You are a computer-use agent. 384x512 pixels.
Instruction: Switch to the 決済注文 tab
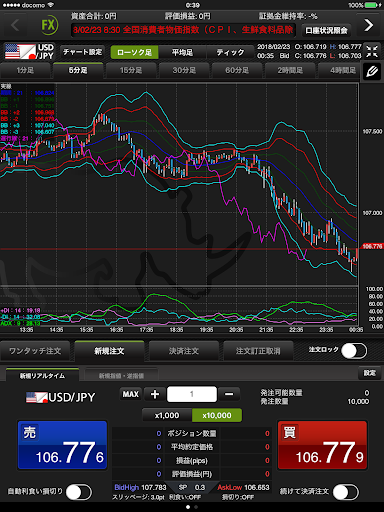tap(184, 351)
